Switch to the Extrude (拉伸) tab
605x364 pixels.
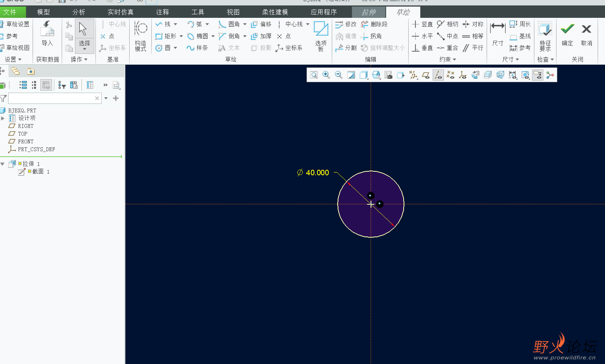[x=369, y=12]
